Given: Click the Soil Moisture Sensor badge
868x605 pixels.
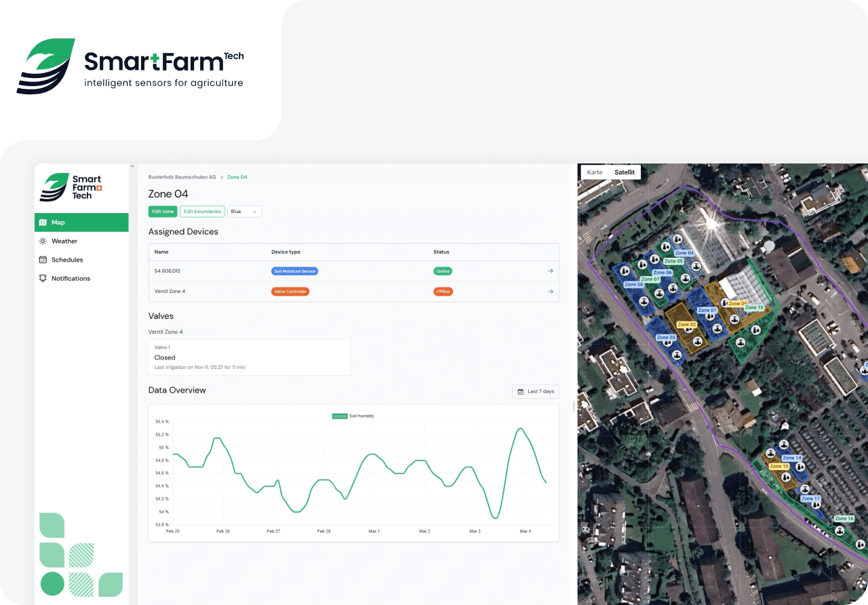Looking at the screenshot, I should 295,271.
